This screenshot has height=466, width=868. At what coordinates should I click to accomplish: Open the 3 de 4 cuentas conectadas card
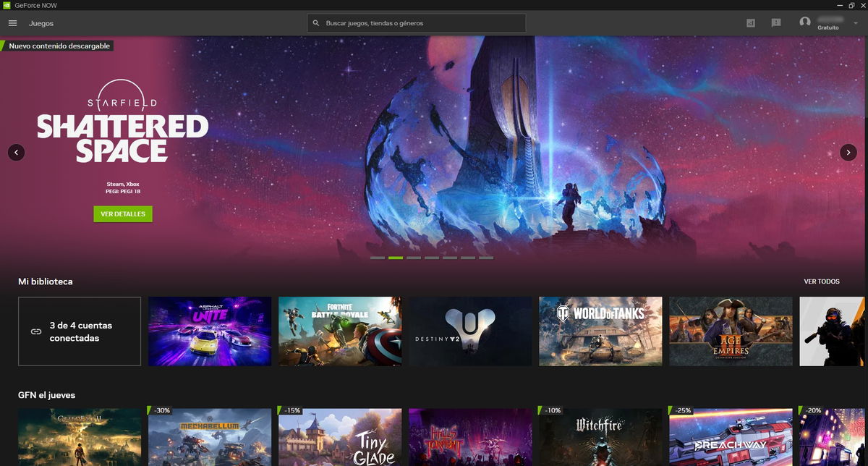coord(79,331)
